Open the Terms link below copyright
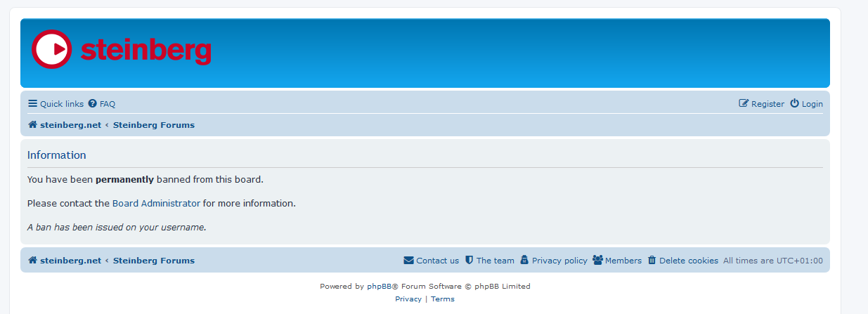 coord(443,299)
